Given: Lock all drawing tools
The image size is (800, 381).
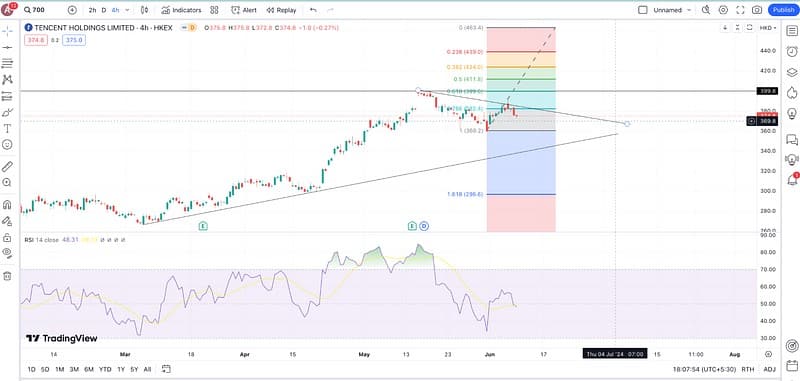Looking at the screenshot, I should point(7,238).
